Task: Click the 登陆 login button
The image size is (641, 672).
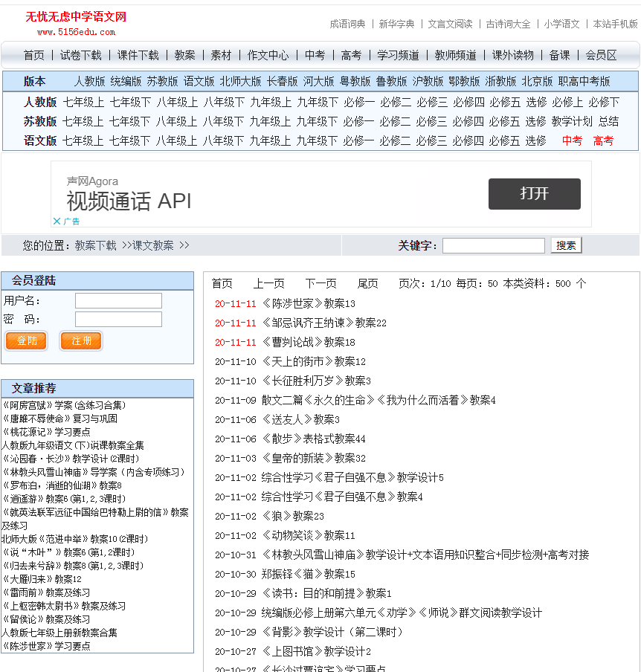Action: click(26, 340)
